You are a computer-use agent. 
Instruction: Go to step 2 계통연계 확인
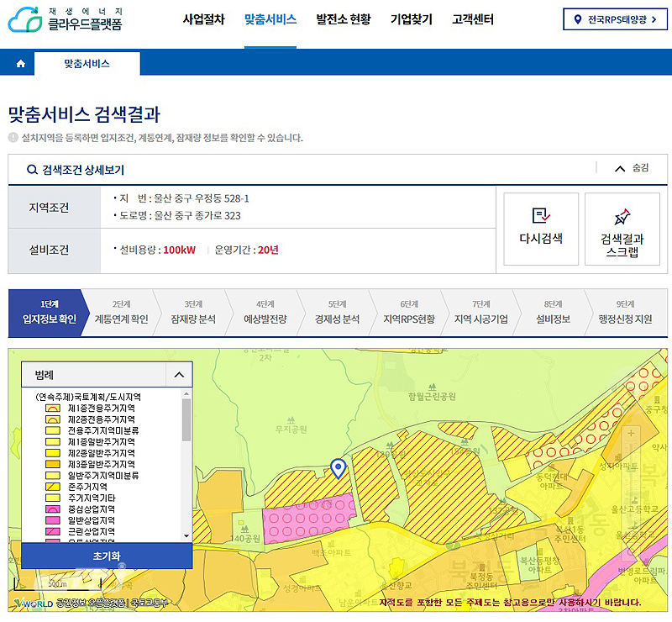pyautogui.click(x=121, y=313)
